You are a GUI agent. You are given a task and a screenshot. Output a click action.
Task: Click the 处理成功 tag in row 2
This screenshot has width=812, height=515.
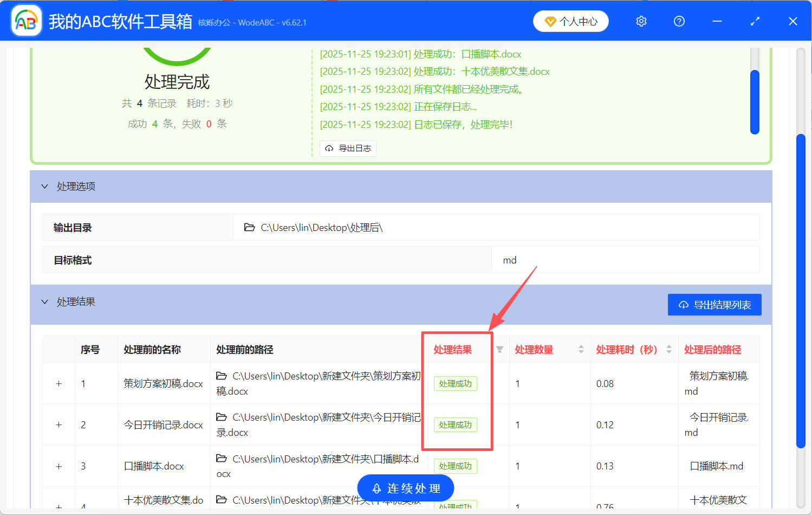point(455,424)
